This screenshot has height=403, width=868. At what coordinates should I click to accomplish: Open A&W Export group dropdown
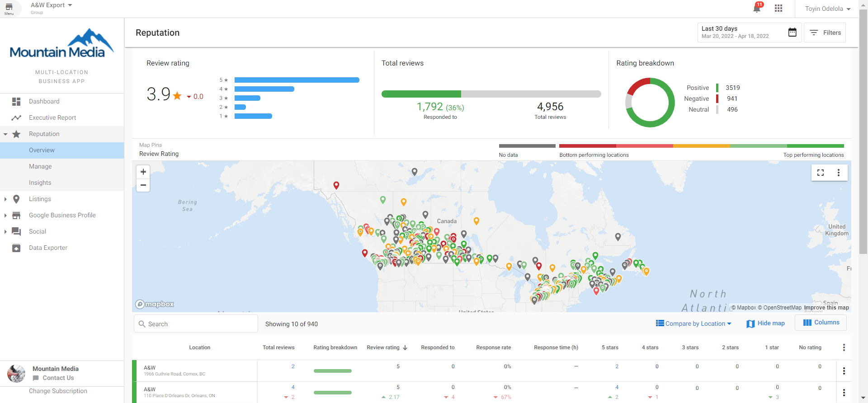[51, 5]
